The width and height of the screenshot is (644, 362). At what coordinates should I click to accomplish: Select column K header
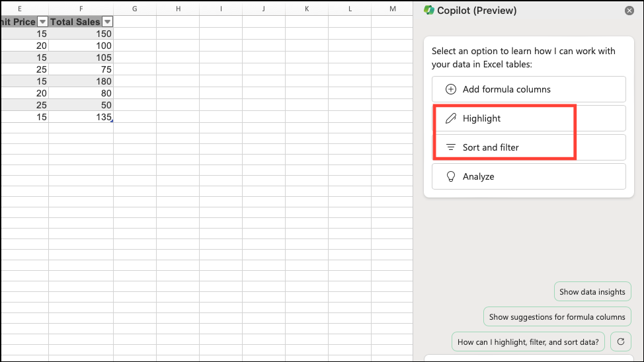point(307,9)
